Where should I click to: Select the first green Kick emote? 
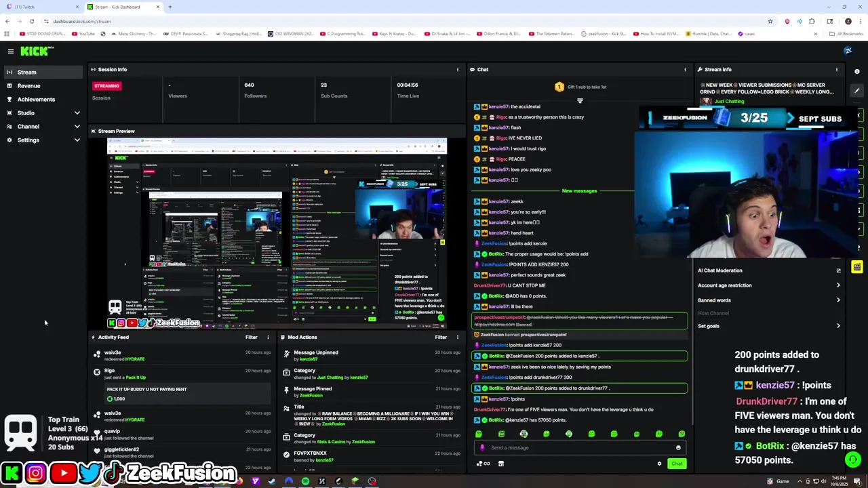point(479,434)
